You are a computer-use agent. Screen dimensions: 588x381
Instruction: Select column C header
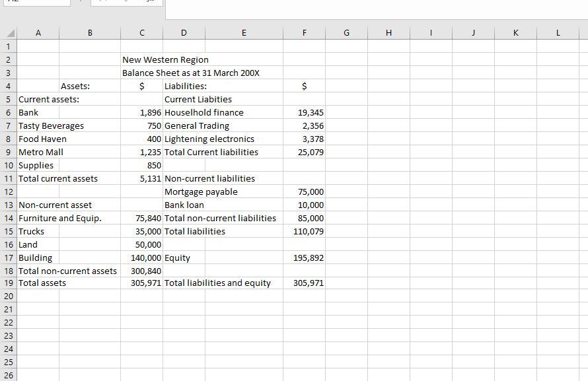(x=142, y=33)
